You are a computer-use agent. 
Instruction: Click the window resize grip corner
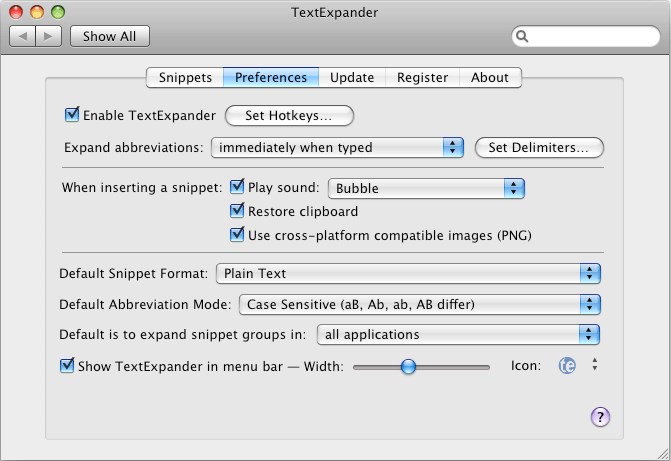pyautogui.click(x=664, y=454)
